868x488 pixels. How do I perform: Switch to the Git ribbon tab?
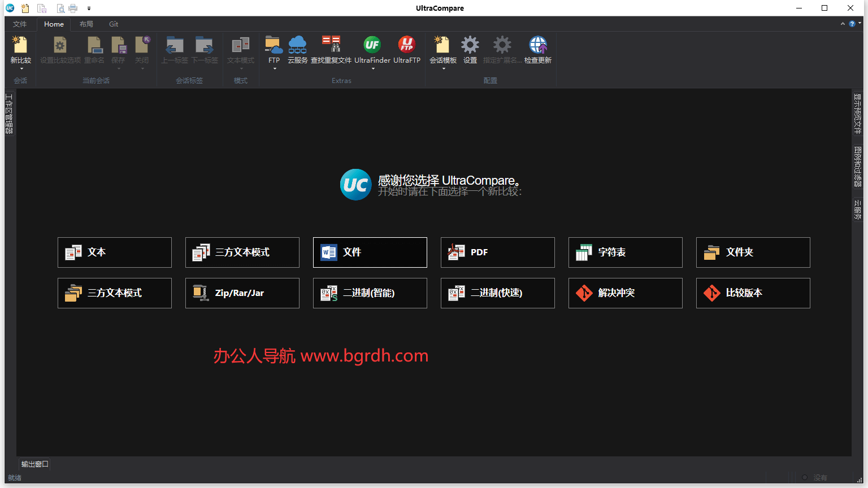114,24
